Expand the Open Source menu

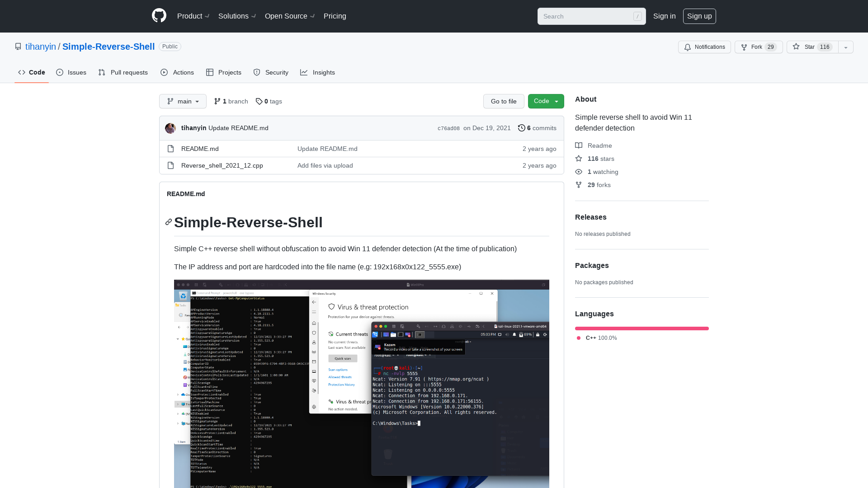coord(290,16)
